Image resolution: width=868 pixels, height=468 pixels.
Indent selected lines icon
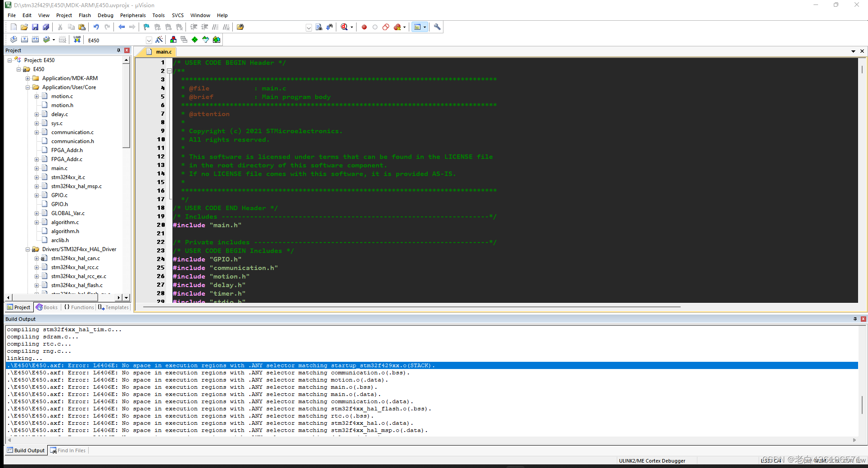click(194, 27)
